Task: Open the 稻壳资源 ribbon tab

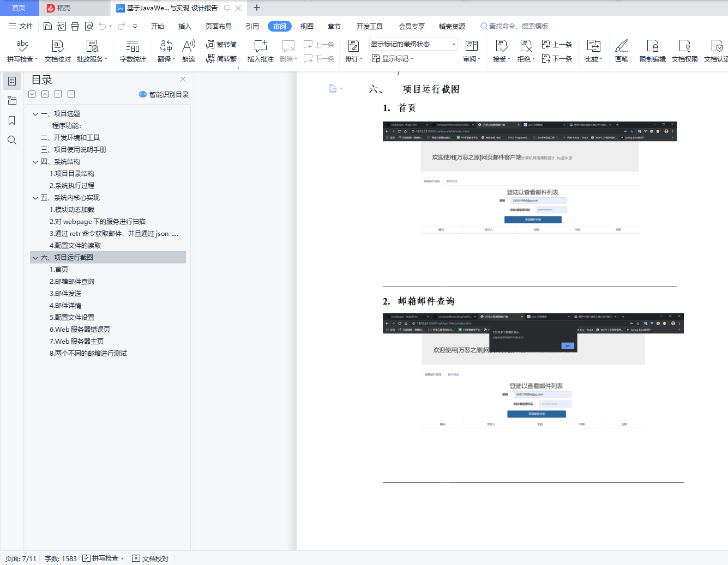Action: pos(452,26)
